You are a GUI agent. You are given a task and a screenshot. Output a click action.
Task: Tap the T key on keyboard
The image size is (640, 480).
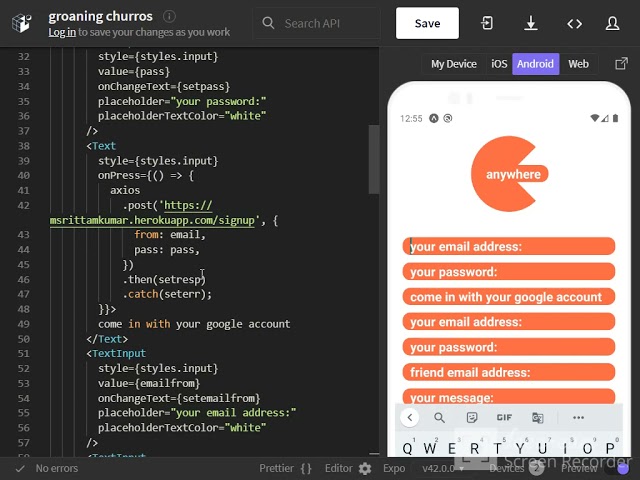[x=498, y=448]
